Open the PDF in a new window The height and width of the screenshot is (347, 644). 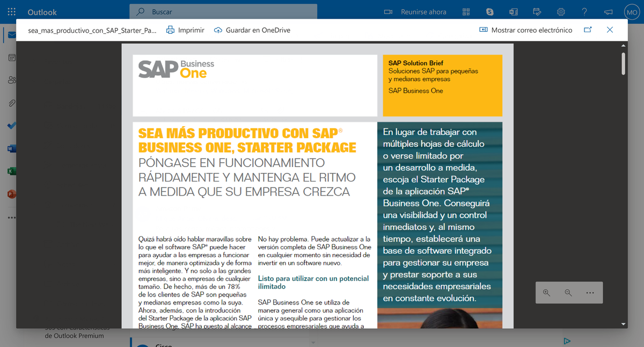[x=587, y=30]
